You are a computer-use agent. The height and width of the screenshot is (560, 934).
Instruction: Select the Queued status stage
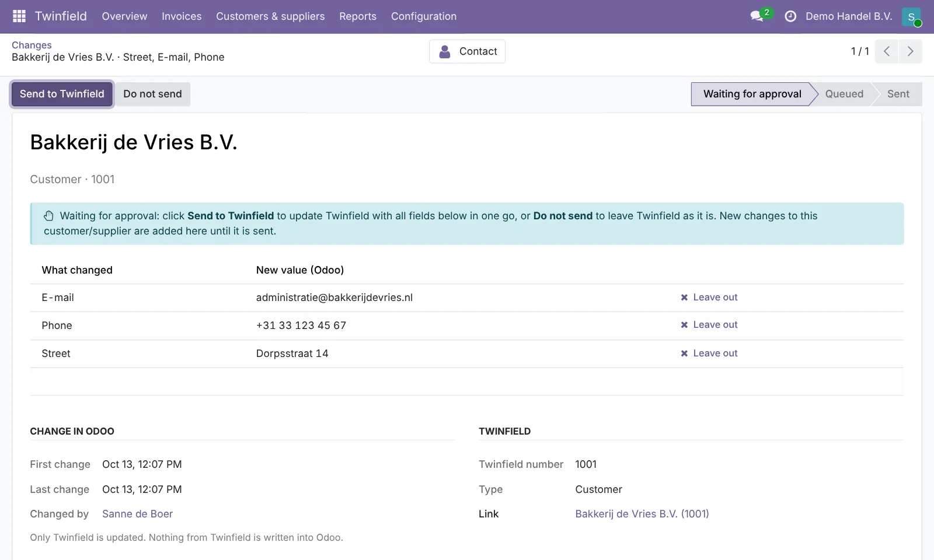coord(844,94)
